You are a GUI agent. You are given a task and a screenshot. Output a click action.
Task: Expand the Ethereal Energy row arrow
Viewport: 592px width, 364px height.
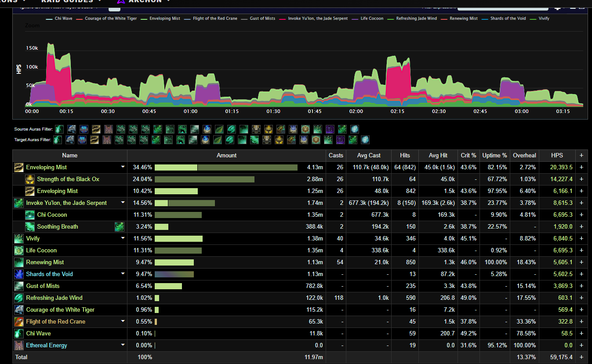[x=123, y=346]
